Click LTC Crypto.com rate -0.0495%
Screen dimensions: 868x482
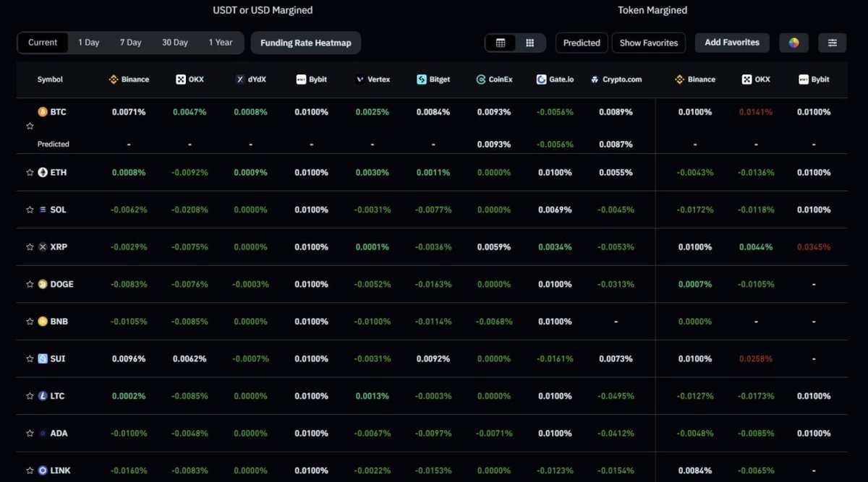click(616, 396)
